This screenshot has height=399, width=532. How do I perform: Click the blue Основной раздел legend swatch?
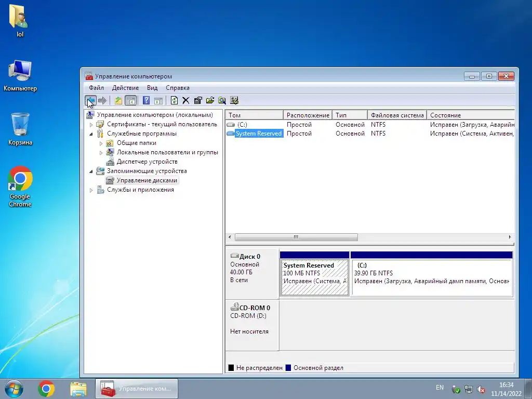(x=288, y=368)
